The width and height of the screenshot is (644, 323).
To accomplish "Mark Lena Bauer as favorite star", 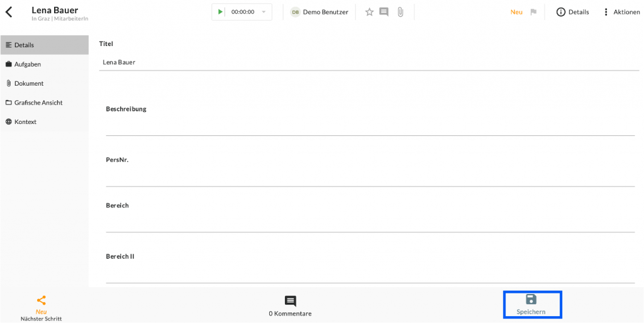I will tap(369, 12).
